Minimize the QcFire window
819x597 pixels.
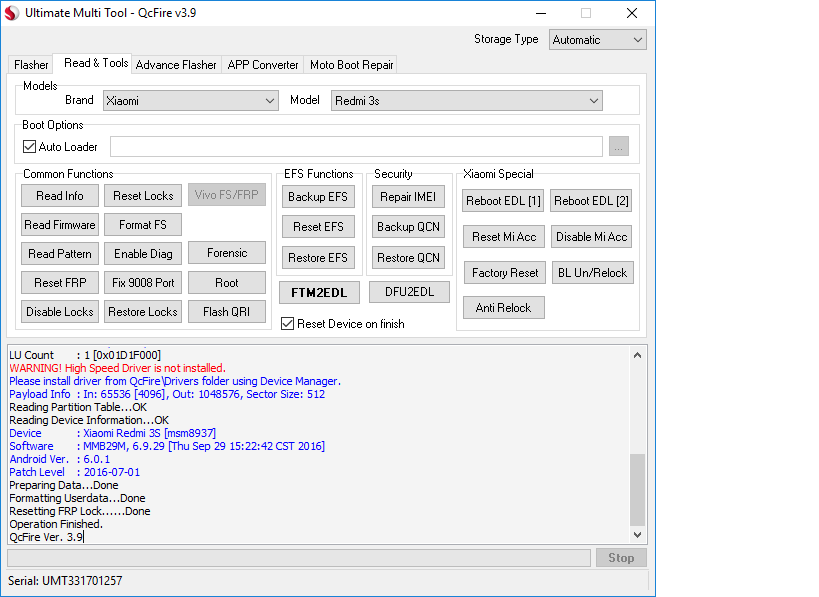click(x=541, y=13)
